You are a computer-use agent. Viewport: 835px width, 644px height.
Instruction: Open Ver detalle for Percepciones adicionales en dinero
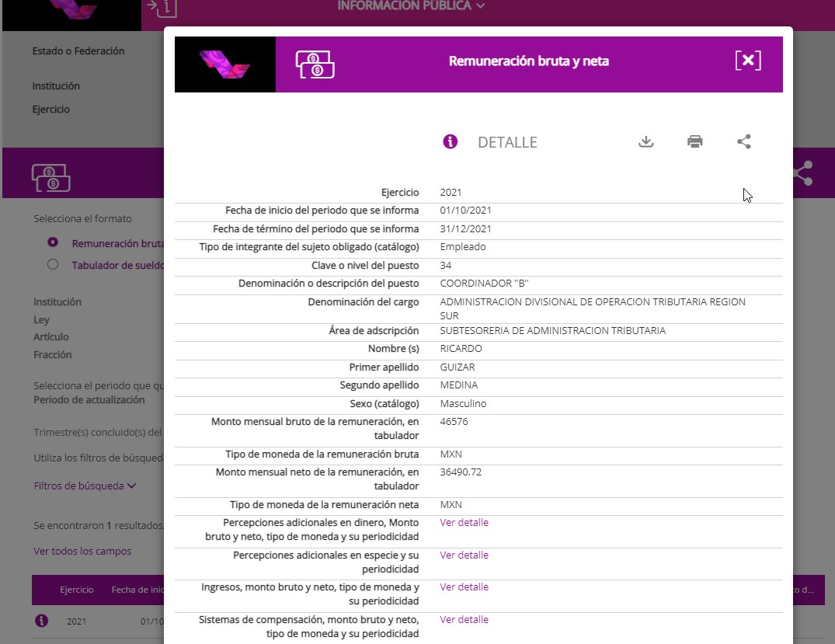point(464,523)
